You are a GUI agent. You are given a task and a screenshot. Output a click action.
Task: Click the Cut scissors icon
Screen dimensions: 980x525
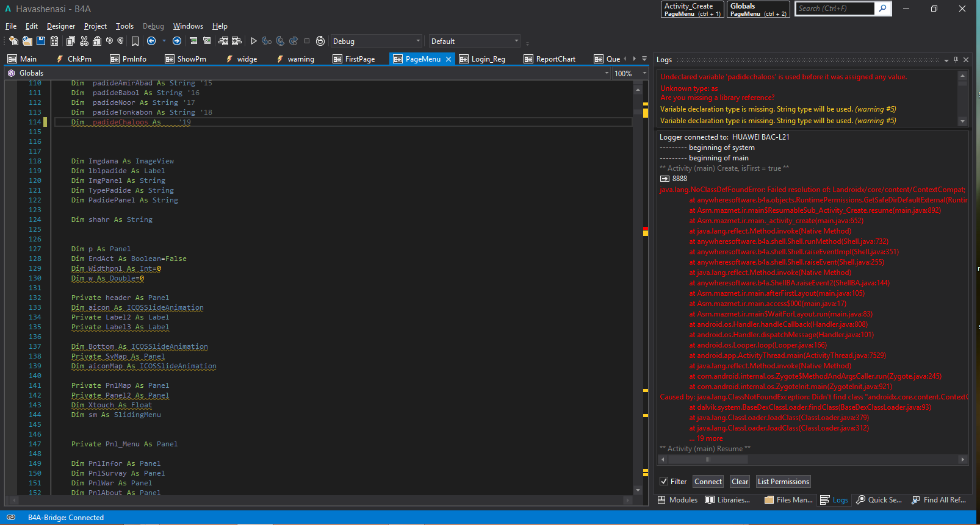point(84,41)
